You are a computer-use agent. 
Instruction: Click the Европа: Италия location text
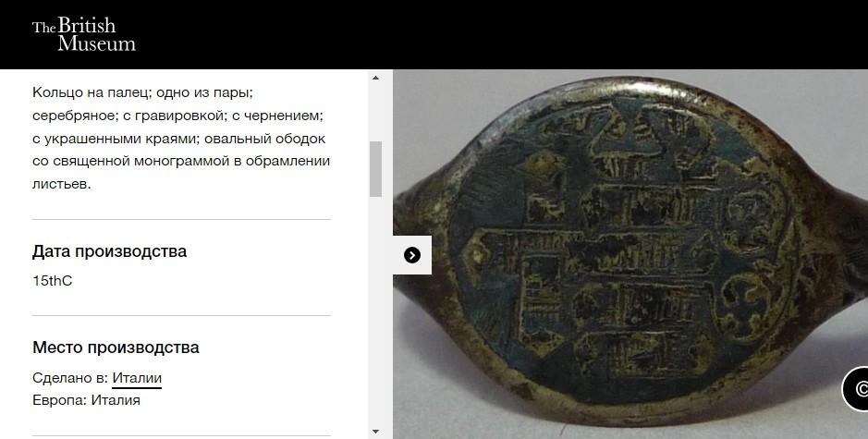[x=86, y=400]
